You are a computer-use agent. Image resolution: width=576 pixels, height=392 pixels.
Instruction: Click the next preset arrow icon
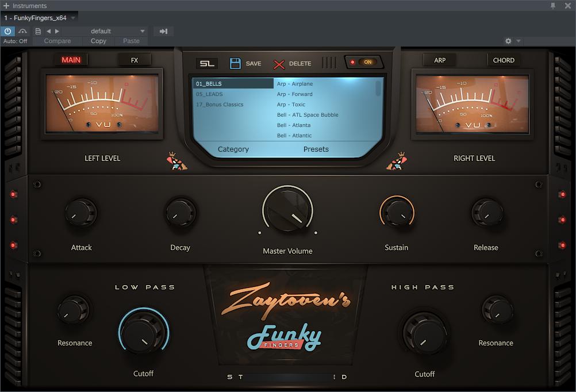(x=57, y=31)
